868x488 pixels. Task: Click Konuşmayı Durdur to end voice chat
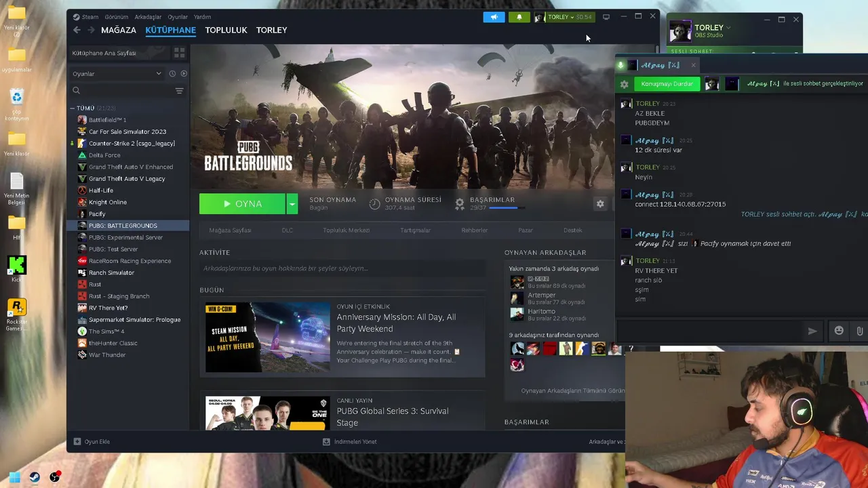click(x=667, y=84)
